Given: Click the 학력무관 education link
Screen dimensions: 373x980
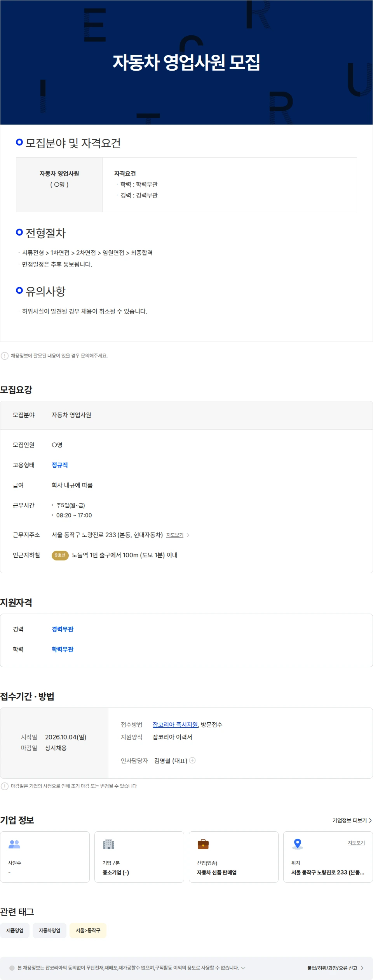Looking at the screenshot, I should click(x=63, y=649).
